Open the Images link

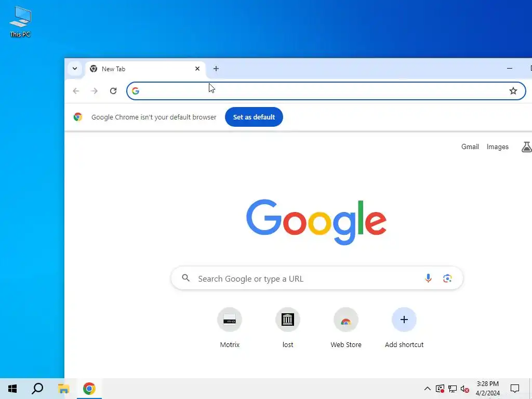coord(497,147)
